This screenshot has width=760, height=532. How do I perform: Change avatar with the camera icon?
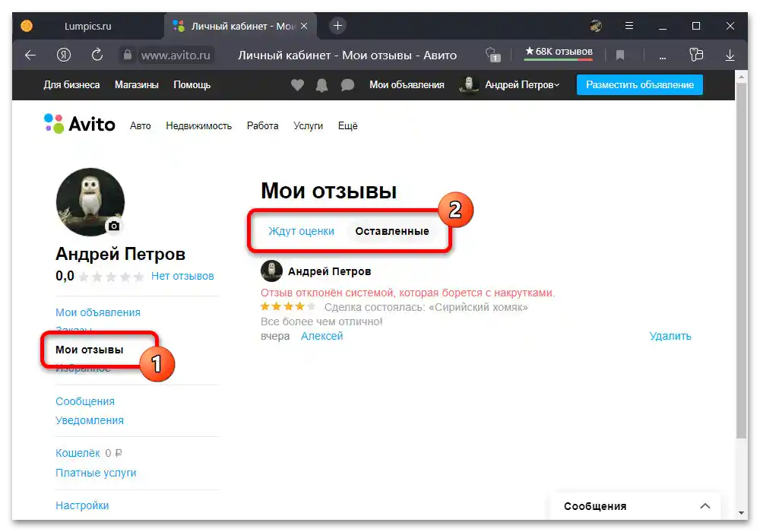click(114, 226)
